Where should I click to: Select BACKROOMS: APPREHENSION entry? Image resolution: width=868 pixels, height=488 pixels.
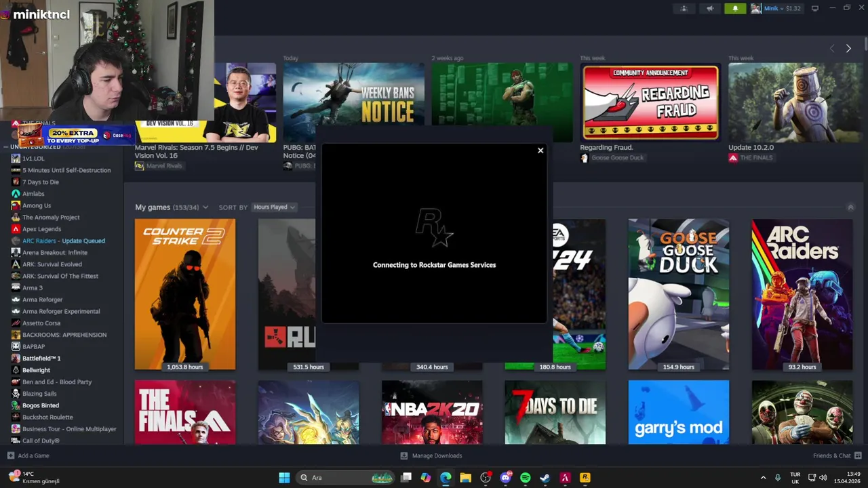click(64, 335)
